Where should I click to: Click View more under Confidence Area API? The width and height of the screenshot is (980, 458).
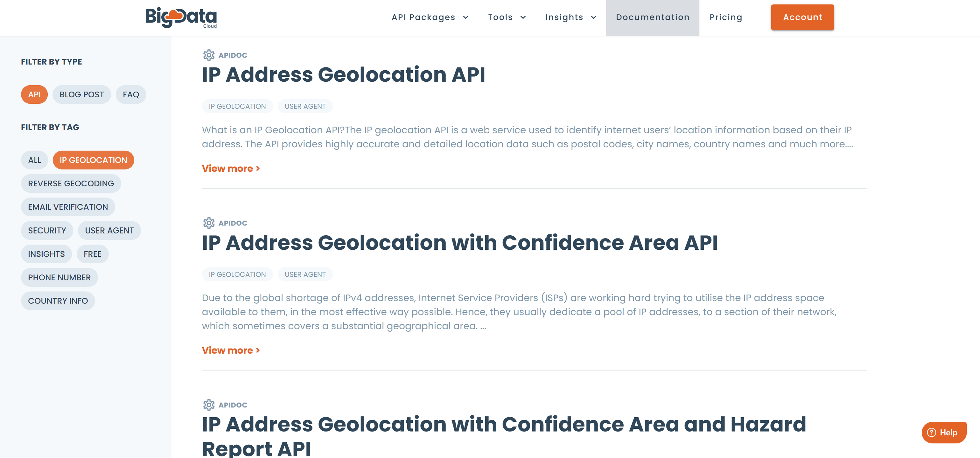point(231,350)
